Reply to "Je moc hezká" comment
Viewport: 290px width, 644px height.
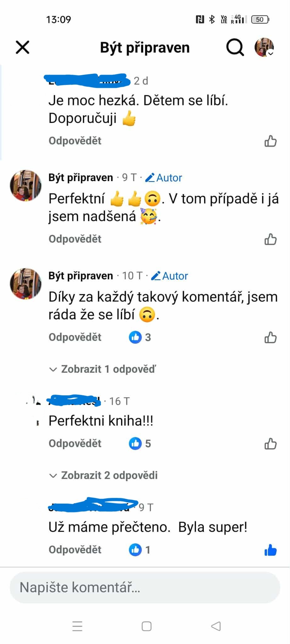pos(75,141)
